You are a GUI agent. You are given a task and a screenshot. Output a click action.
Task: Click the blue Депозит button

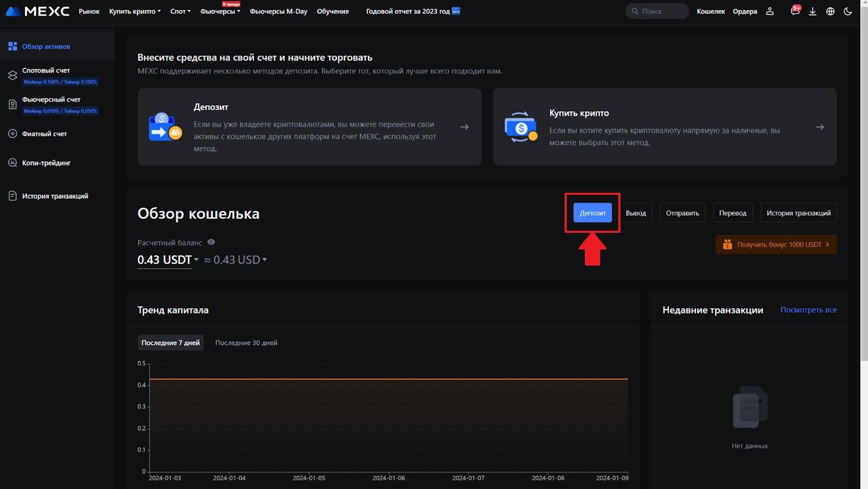[x=592, y=213]
